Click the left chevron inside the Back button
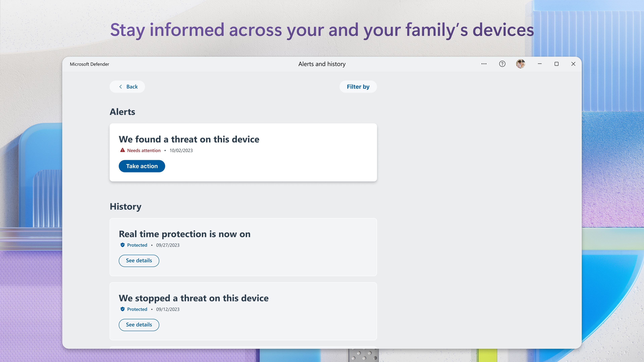 (x=121, y=86)
